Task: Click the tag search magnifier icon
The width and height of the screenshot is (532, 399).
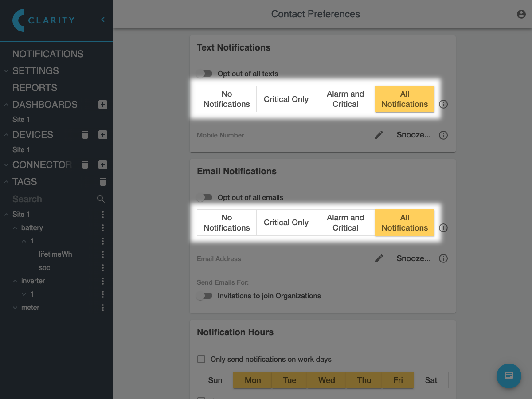Action: click(x=101, y=199)
